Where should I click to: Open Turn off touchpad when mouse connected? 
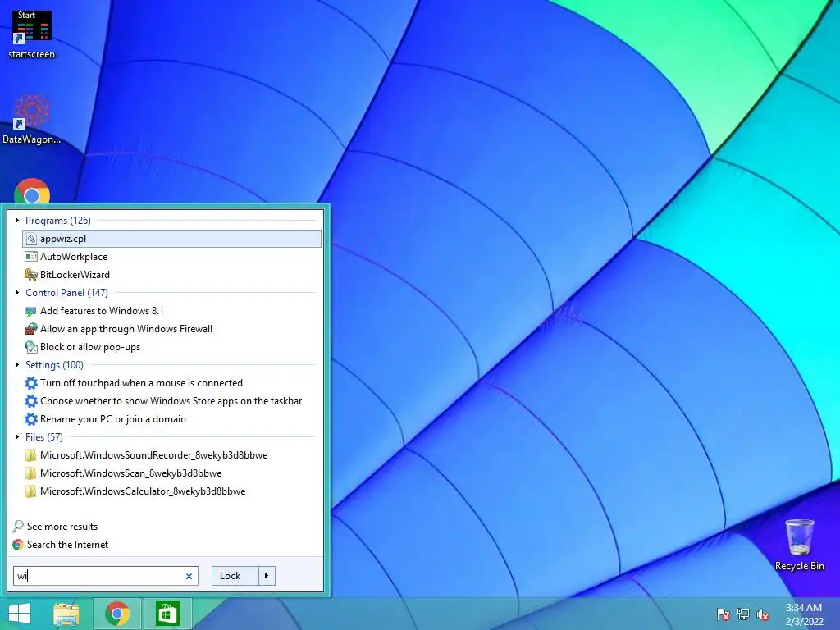click(172, 383)
